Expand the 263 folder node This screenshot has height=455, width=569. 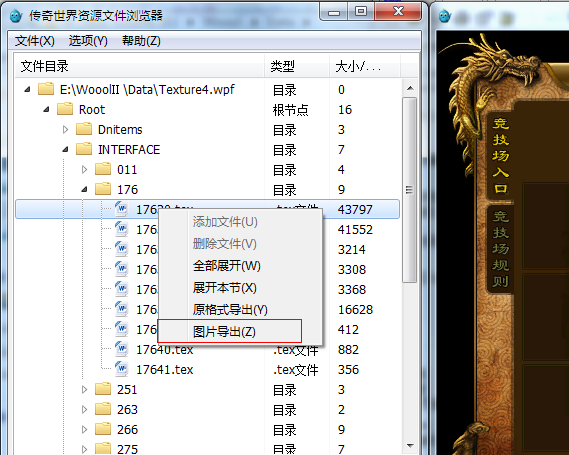pyautogui.click(x=84, y=410)
